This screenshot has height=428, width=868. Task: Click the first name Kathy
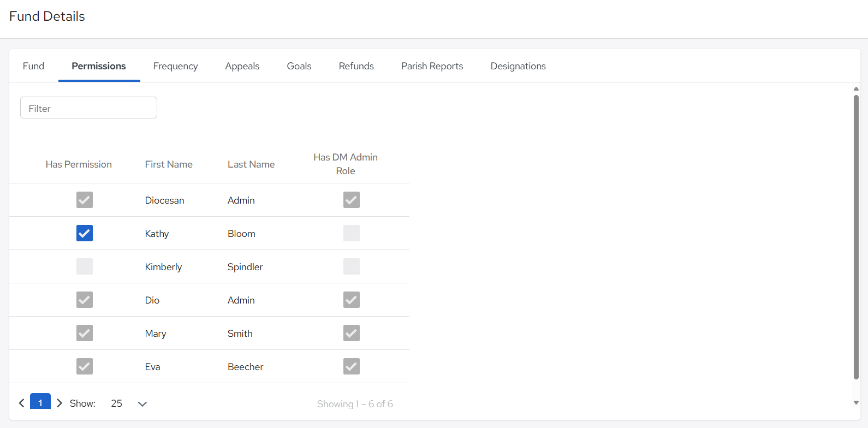157,234
